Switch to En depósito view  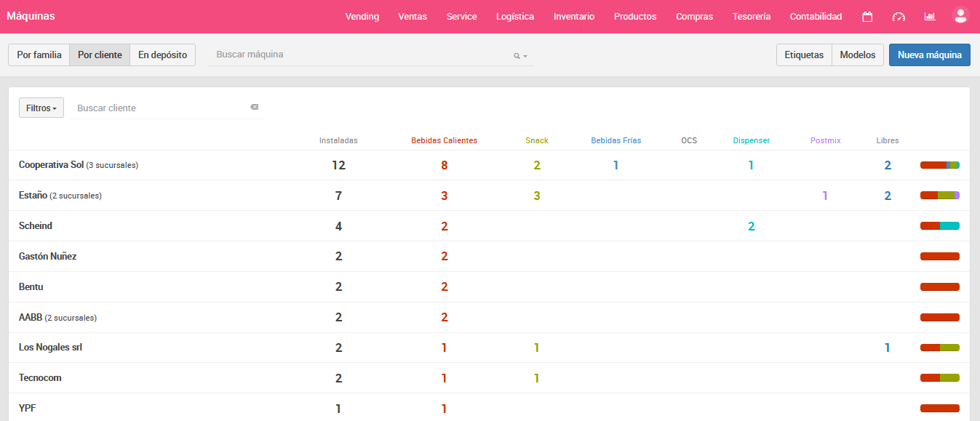point(162,55)
